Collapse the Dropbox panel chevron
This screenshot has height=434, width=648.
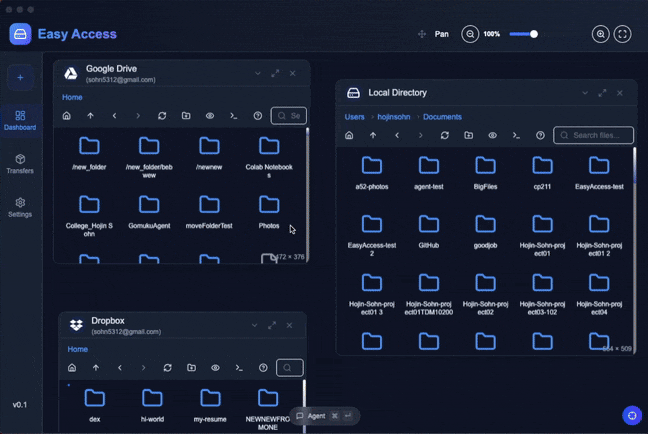pos(254,325)
